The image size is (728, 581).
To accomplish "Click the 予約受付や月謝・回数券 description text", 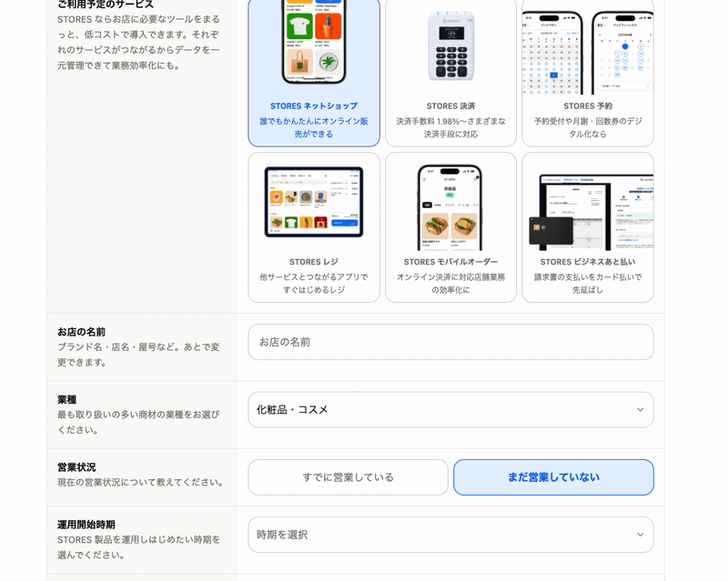I will click(588, 127).
